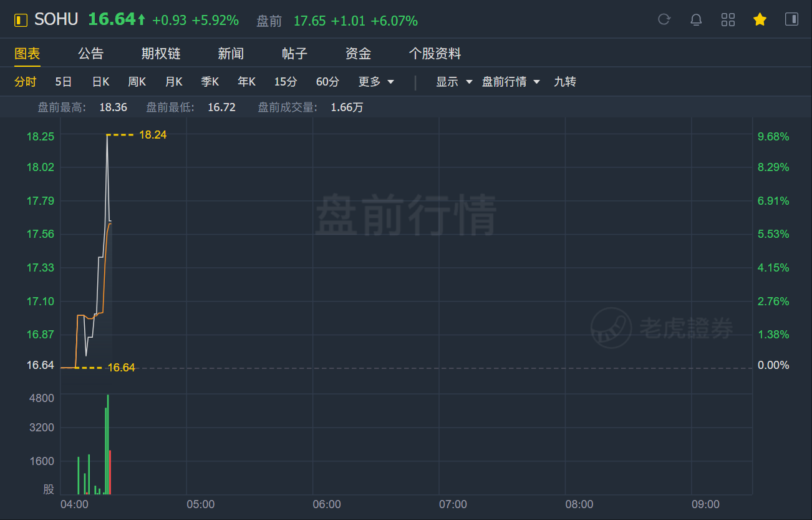
Task: Toggle the 九转 indicator
Action: 565,82
